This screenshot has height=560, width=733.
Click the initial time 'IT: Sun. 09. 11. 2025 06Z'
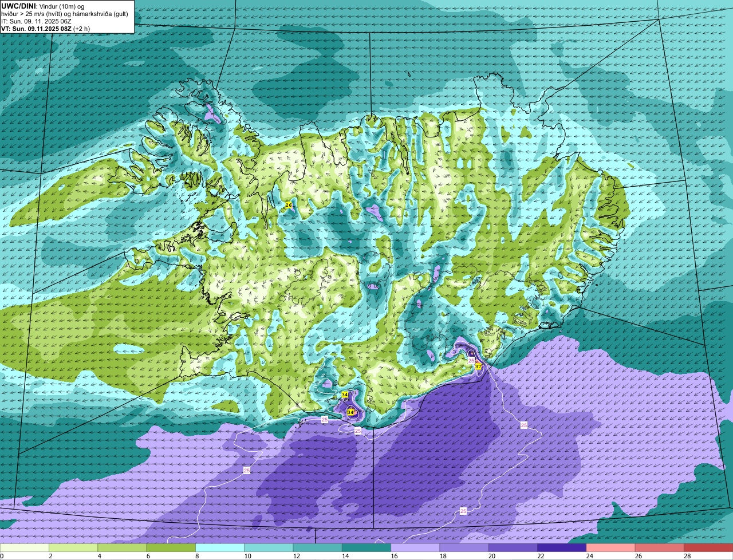36,21
